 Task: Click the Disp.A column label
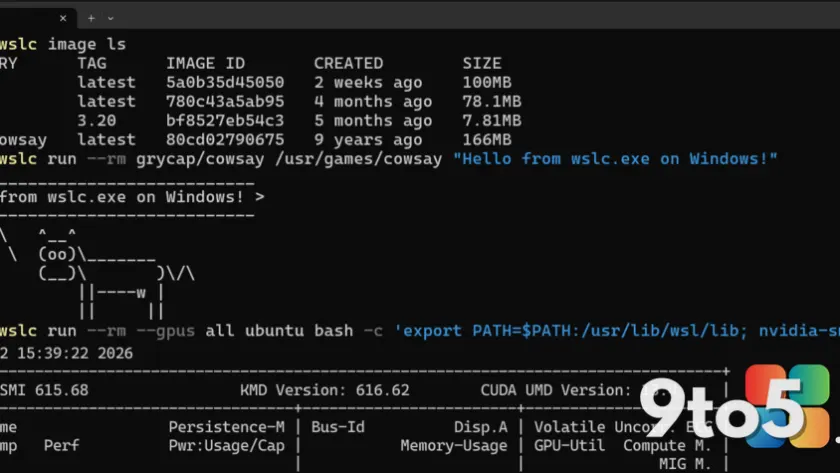point(481,427)
